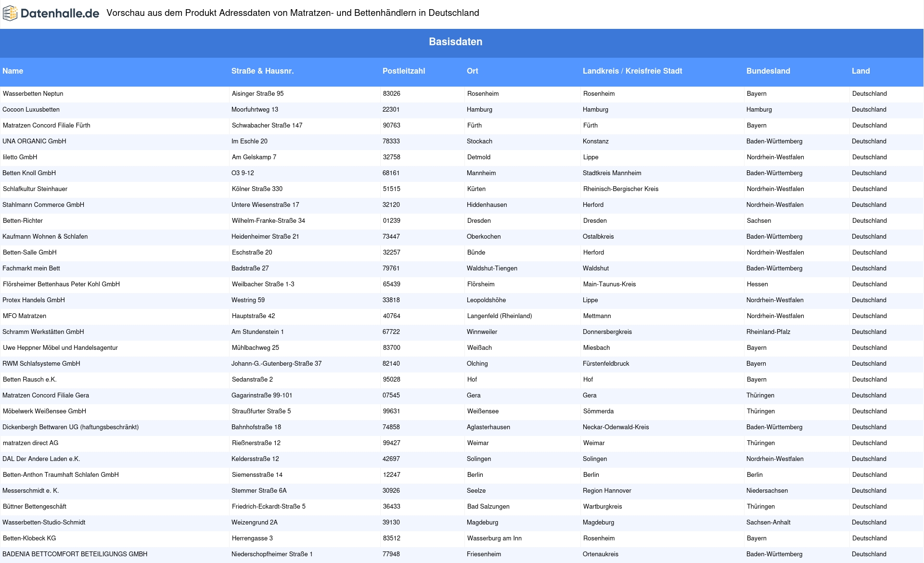The width and height of the screenshot is (924, 563).
Task: Click address O3 9-12
Action: 243,173
